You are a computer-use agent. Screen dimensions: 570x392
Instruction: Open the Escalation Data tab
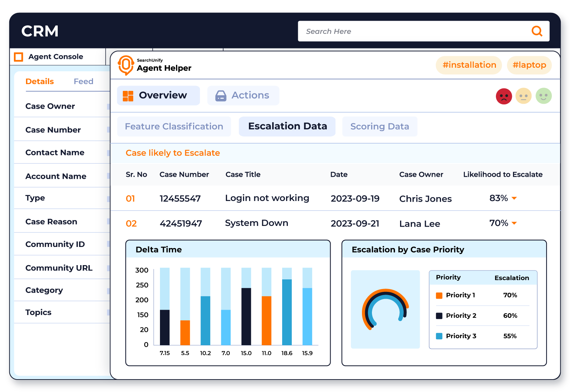(x=287, y=127)
